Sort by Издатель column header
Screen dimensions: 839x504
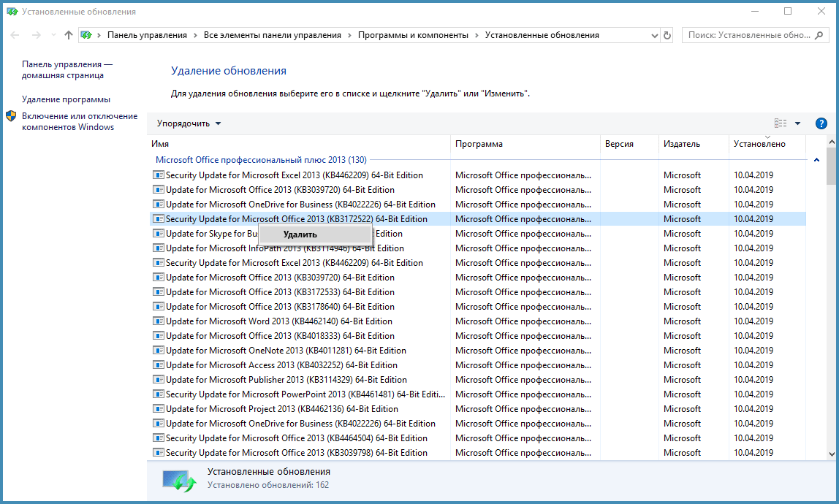[694, 144]
